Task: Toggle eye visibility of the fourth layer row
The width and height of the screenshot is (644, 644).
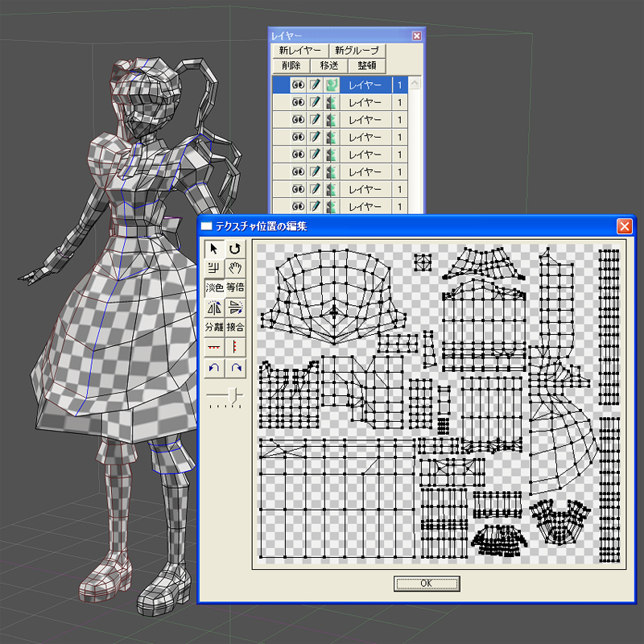Action: (x=298, y=137)
